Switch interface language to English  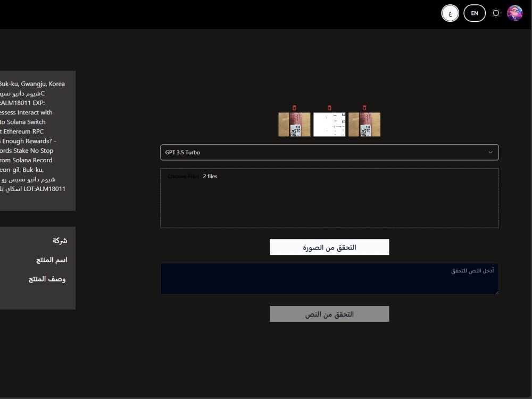(x=475, y=12)
